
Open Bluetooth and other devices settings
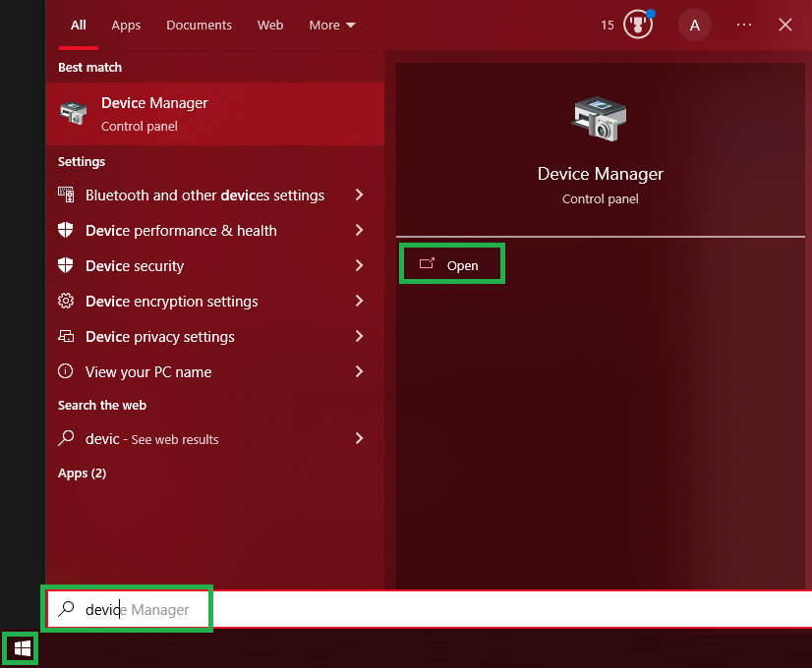[x=215, y=195]
